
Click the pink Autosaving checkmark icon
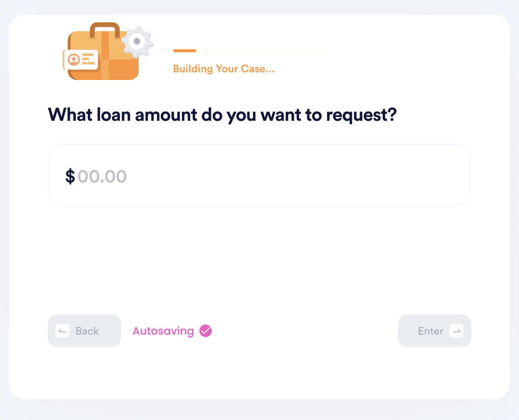[x=206, y=331]
